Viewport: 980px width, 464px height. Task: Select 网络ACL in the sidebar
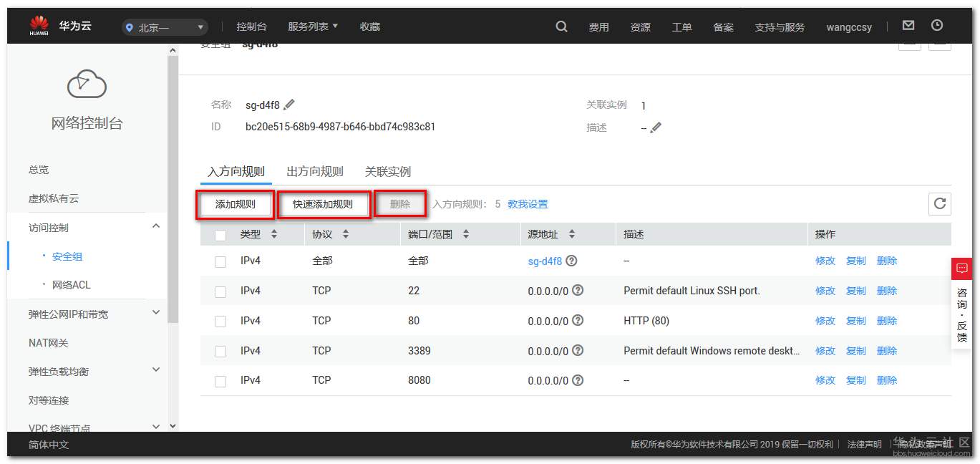click(72, 285)
